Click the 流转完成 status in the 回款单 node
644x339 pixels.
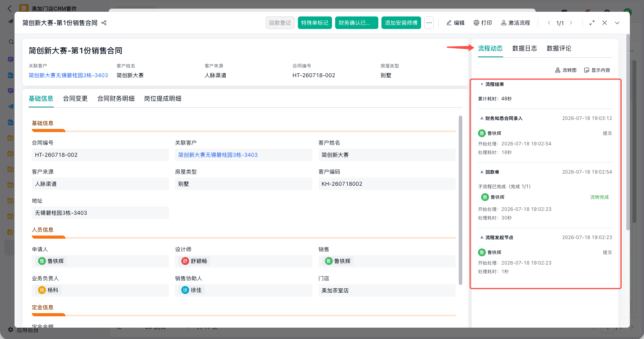pyautogui.click(x=600, y=197)
